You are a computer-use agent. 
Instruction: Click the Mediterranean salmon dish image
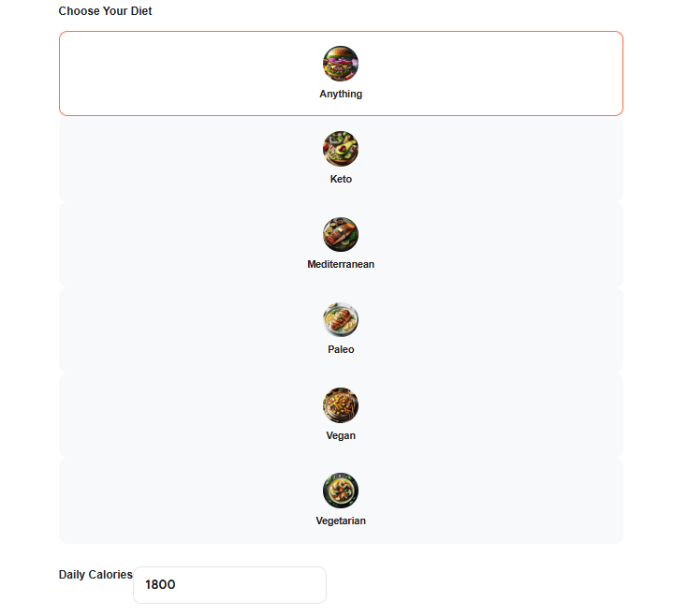click(341, 234)
